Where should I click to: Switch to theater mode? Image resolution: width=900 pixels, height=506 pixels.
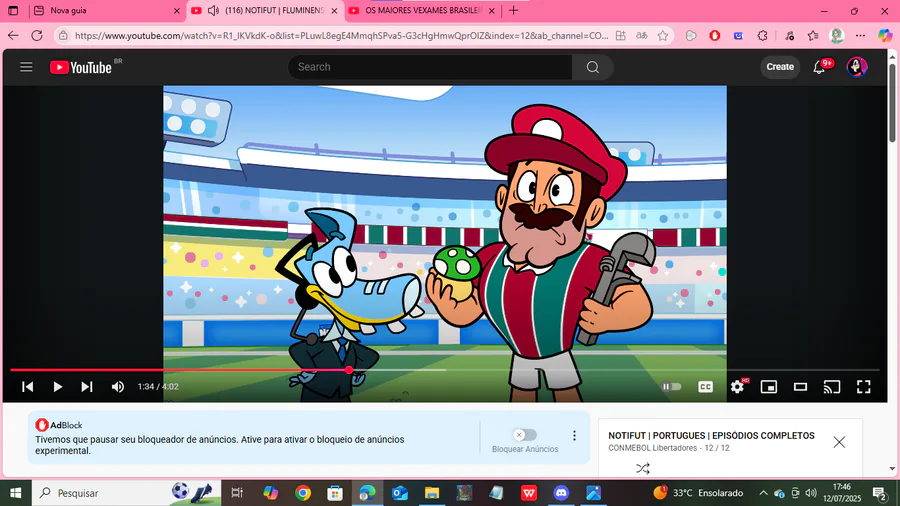pos(800,387)
